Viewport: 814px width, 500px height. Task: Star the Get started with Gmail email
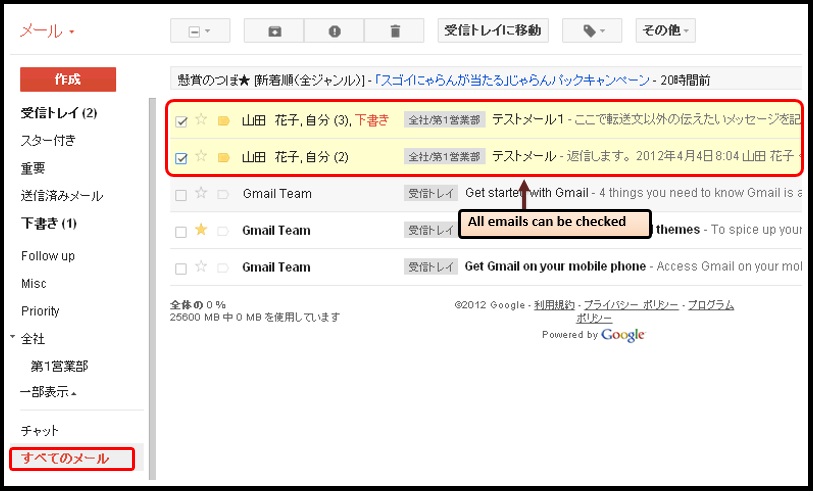click(x=201, y=193)
